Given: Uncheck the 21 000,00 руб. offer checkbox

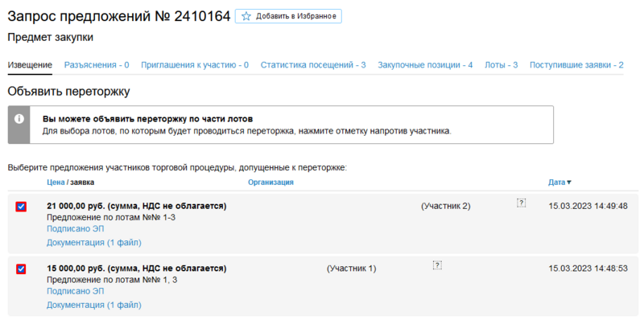Looking at the screenshot, I should pyautogui.click(x=21, y=207).
